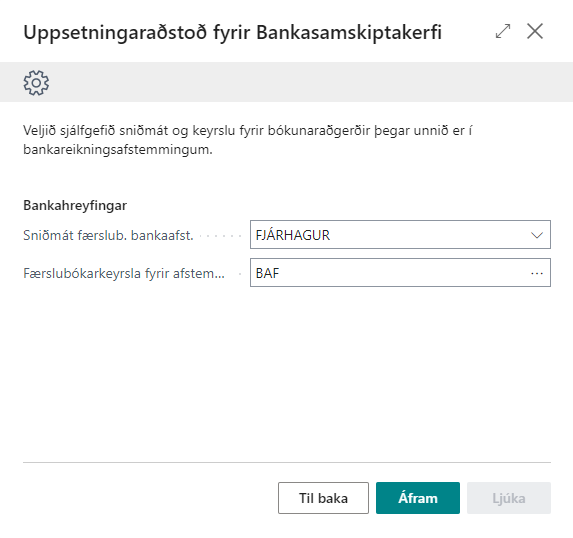
Task: Expand the dialog to full screen
Action: tap(503, 31)
